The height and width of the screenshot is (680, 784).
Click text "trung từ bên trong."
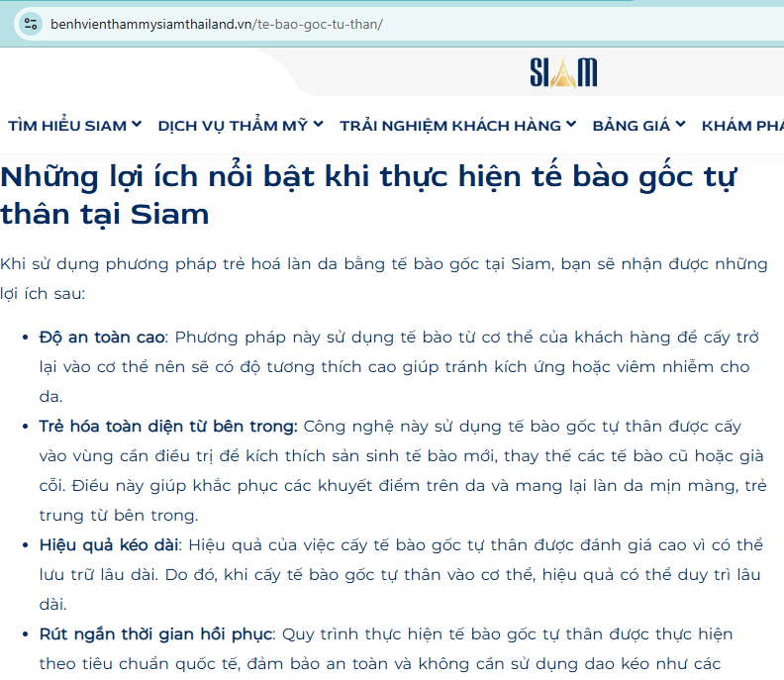point(119,516)
